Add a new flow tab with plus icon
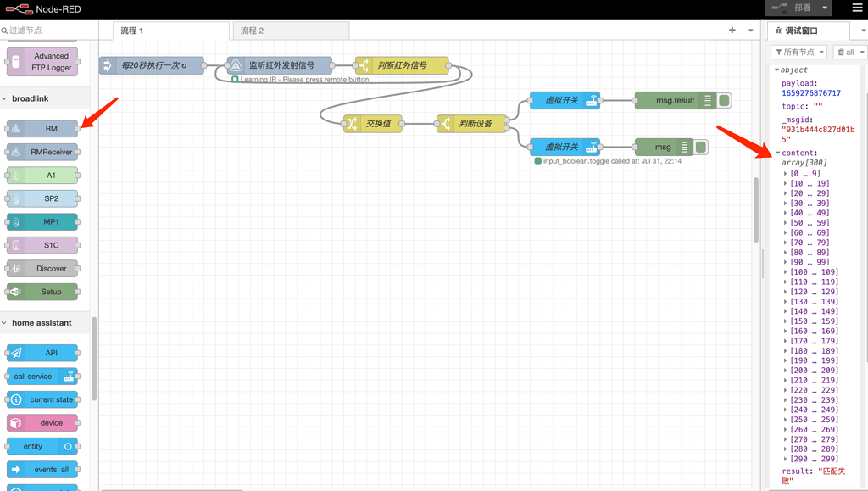This screenshot has width=868, height=491. (x=732, y=30)
